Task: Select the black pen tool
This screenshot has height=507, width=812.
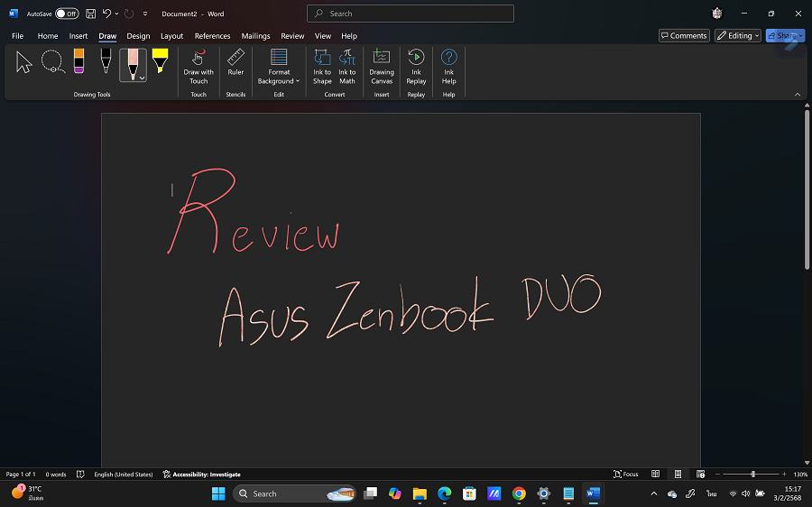Action: coord(106,62)
